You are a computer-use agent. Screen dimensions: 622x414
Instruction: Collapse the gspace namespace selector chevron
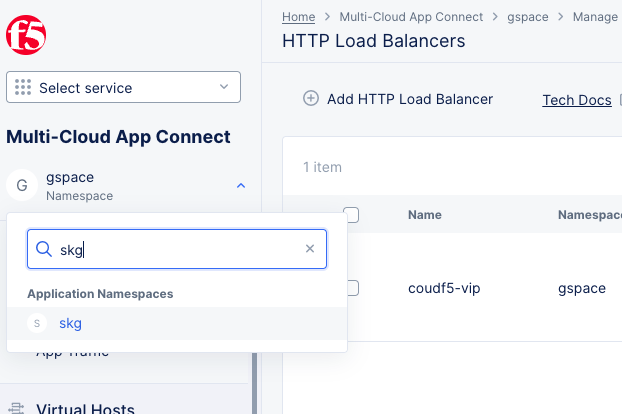240,185
